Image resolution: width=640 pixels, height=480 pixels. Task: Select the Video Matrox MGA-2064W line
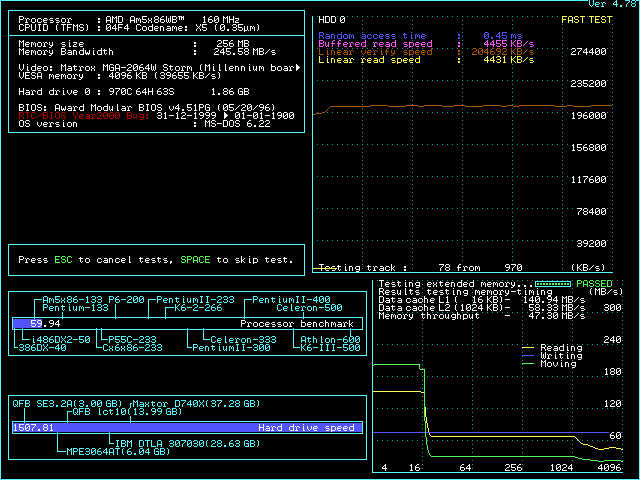pos(160,68)
